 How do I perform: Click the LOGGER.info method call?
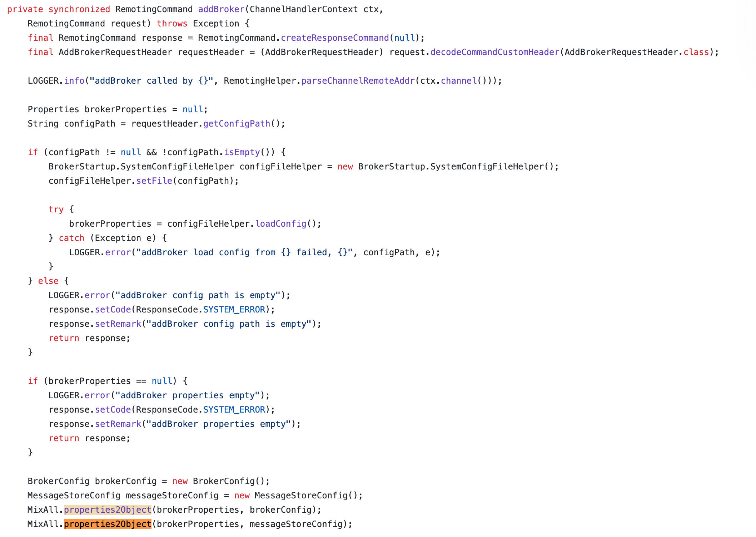(74, 81)
